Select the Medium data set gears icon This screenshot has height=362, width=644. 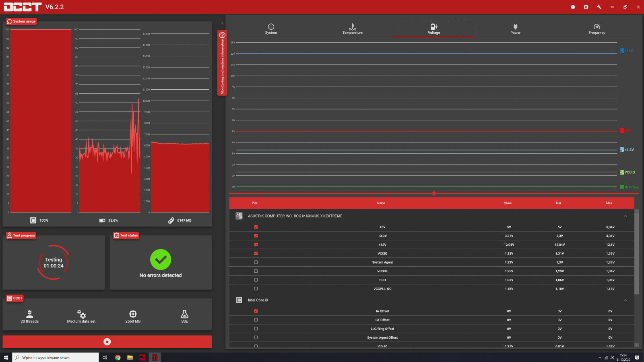[x=81, y=314]
